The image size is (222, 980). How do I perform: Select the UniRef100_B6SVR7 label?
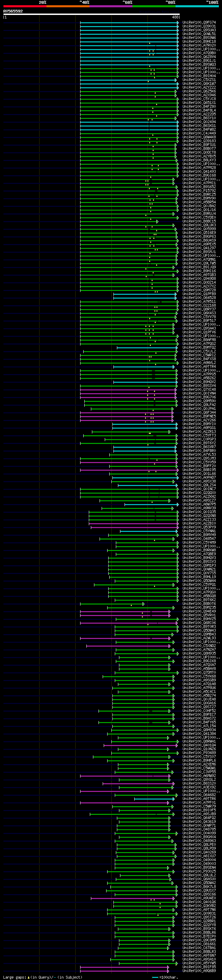[x=199, y=447]
